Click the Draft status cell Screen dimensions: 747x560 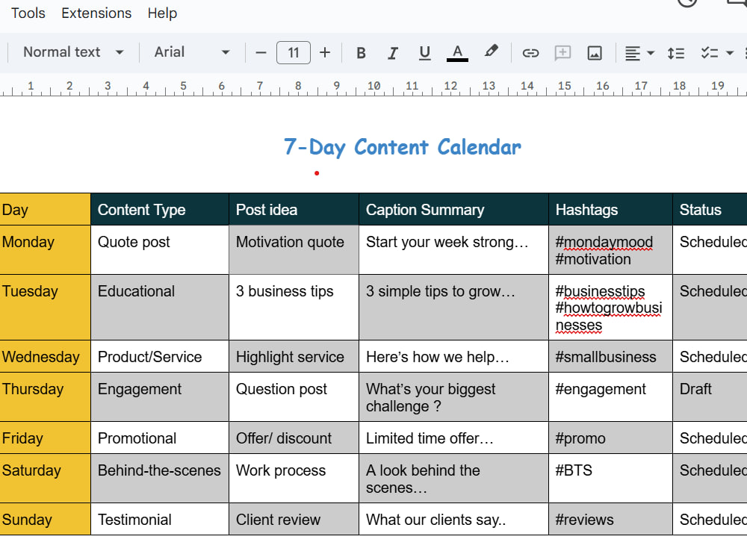[x=710, y=397]
